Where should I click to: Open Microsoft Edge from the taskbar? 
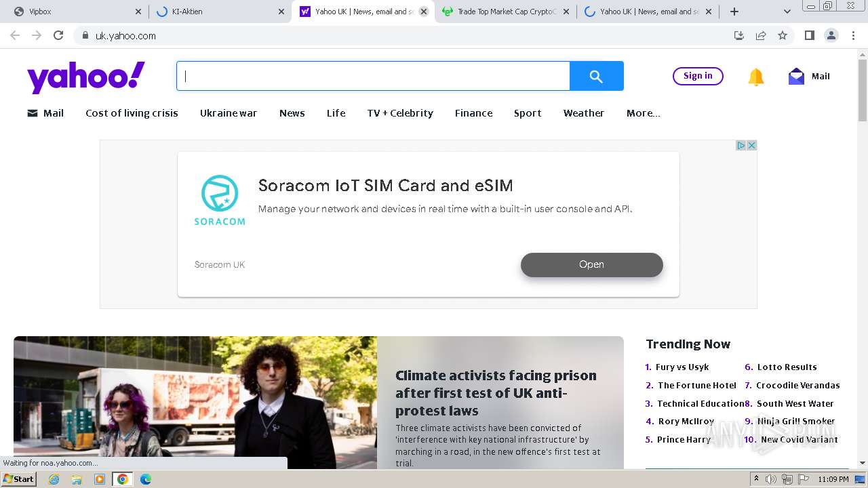click(145, 479)
